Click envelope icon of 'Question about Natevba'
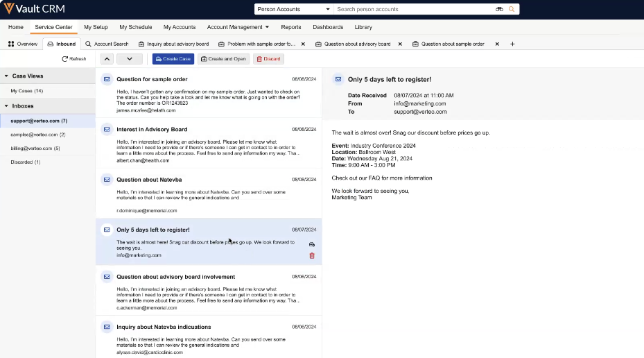Viewport: 644px width, 358px height. [107, 179]
